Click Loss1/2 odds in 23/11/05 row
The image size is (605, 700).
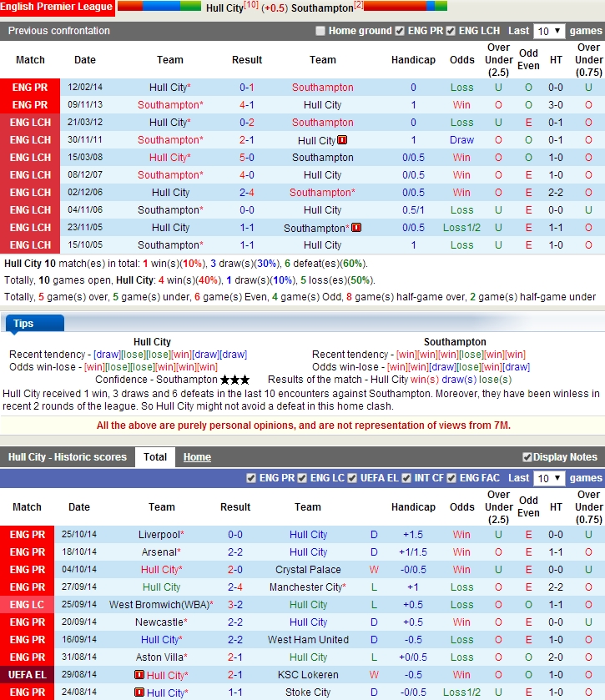461,228
